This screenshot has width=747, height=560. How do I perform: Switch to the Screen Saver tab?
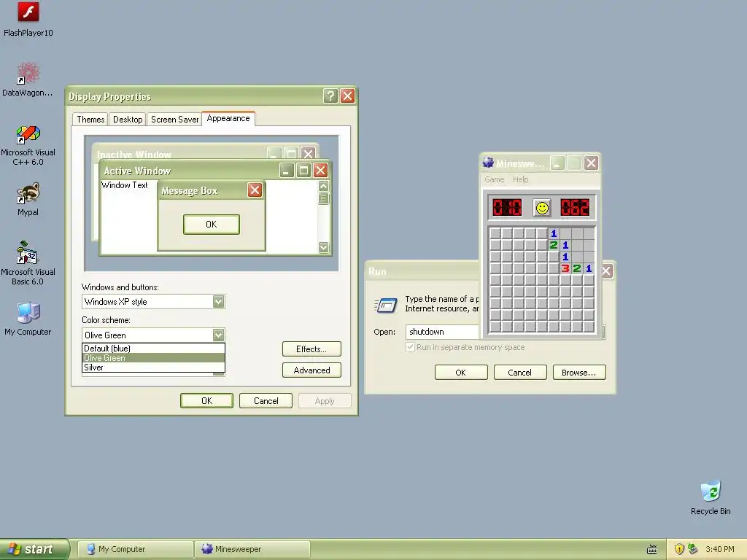click(x=174, y=120)
